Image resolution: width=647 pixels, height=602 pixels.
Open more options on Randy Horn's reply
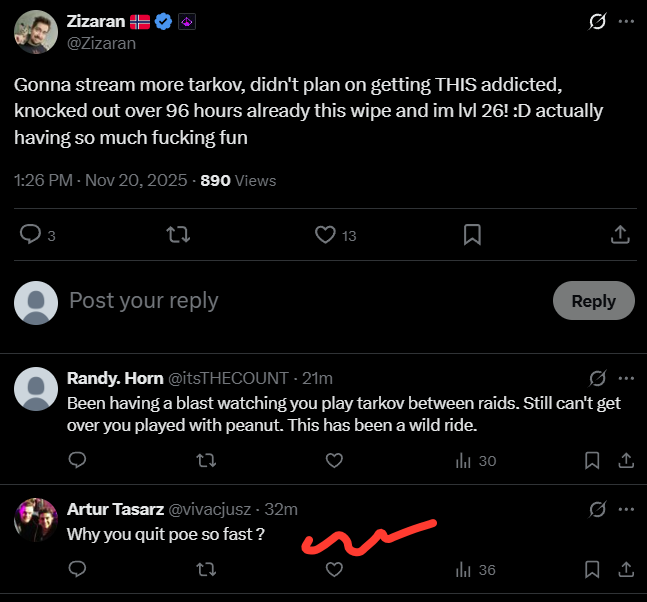626,378
